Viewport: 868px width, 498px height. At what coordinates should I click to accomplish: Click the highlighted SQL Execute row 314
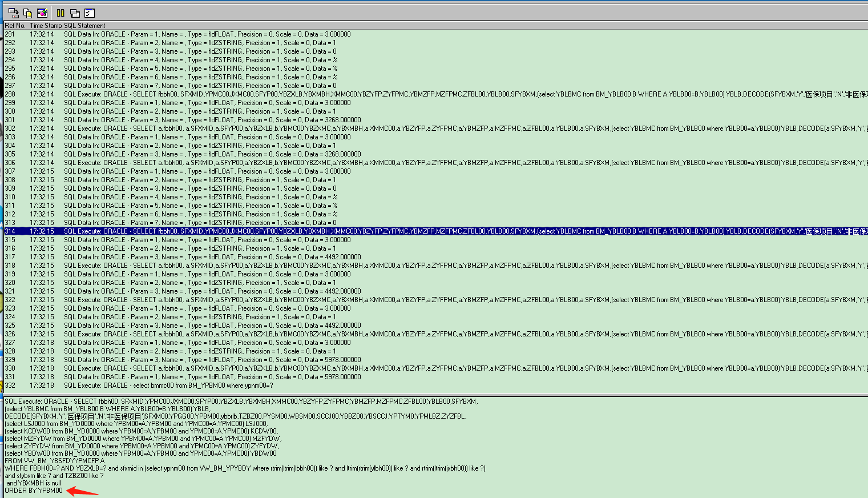click(x=436, y=231)
